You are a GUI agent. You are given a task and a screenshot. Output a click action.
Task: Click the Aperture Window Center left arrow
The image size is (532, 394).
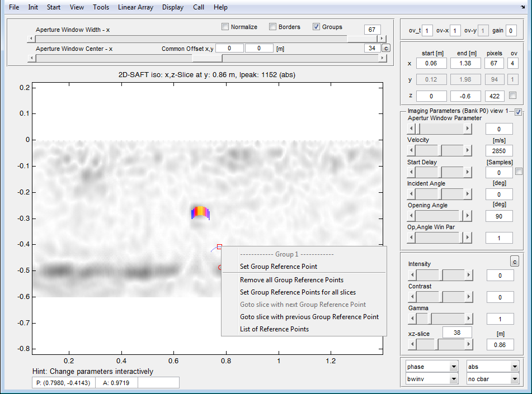[x=31, y=58]
